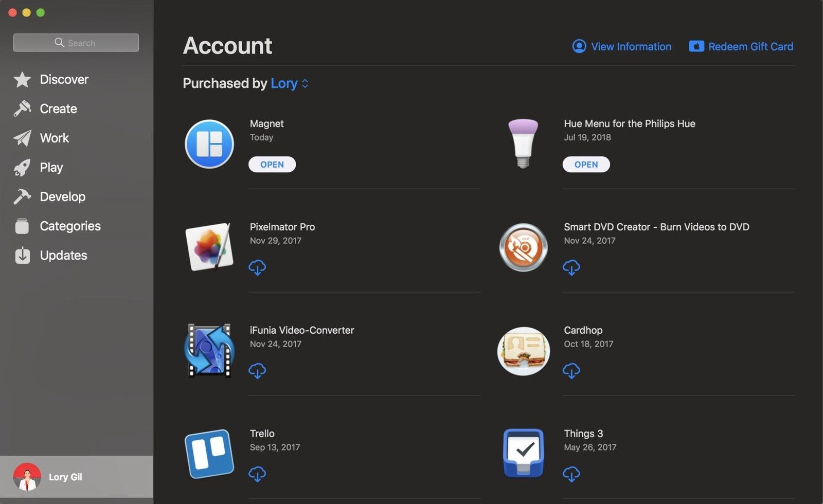Viewport: 823px width, 504px height.
Task: Download Cardhop via cloud icon
Action: click(x=571, y=370)
